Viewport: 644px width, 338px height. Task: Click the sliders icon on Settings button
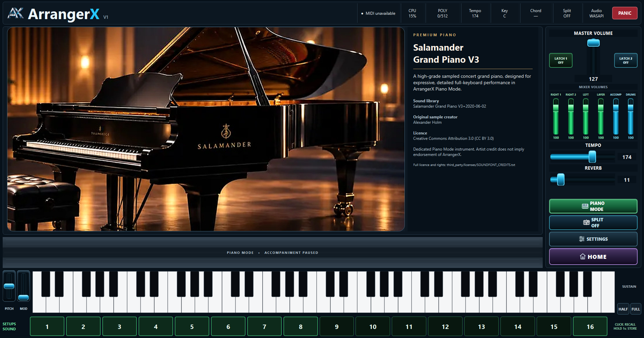(582, 239)
